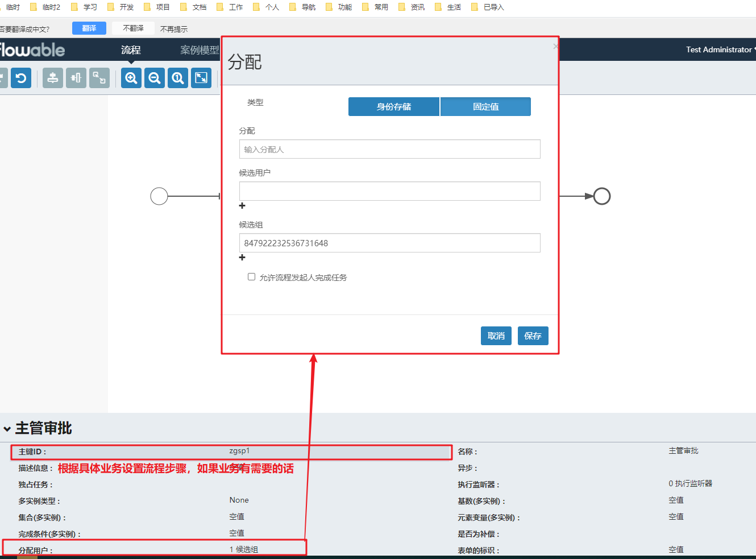Open the 功能 bookmark folder
The image size is (756, 559).
click(339, 7)
